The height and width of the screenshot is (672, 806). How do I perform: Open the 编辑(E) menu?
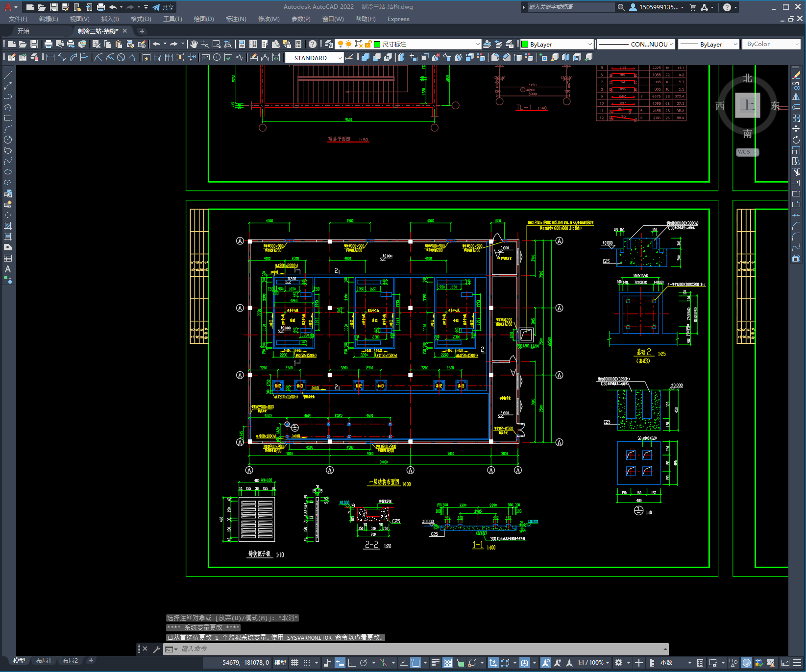point(49,19)
